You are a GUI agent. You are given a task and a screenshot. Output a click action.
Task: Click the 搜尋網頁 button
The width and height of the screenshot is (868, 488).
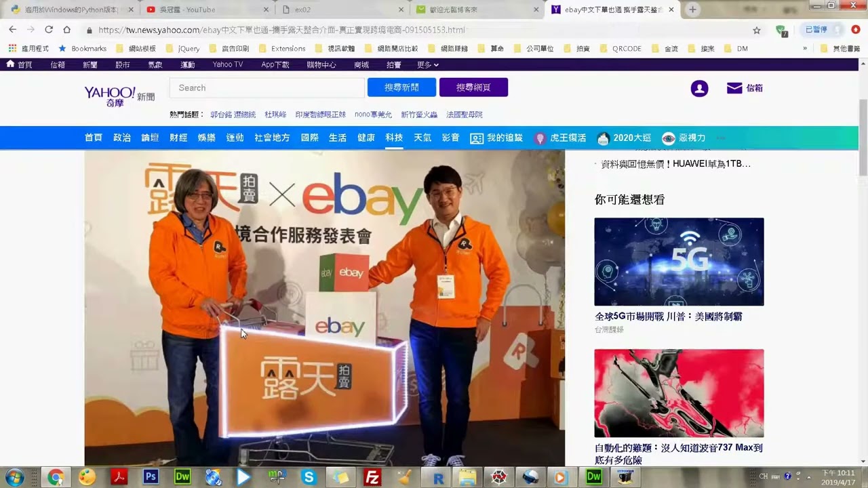coord(473,87)
